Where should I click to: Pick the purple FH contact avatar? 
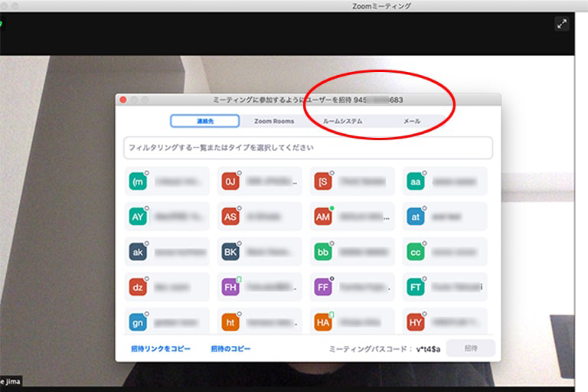230,287
